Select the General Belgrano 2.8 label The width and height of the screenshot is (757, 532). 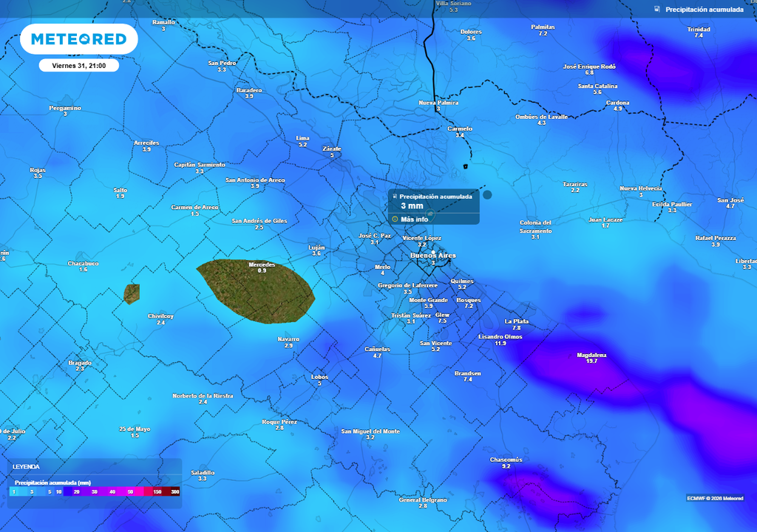pos(423,502)
